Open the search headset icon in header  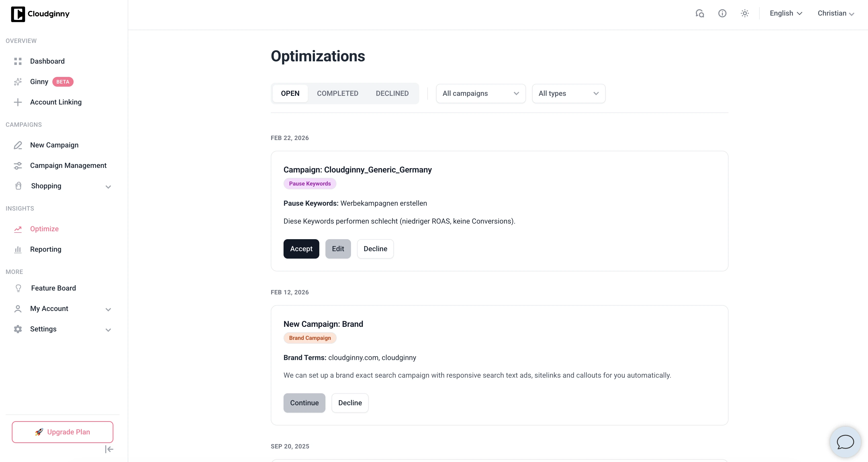click(699, 14)
